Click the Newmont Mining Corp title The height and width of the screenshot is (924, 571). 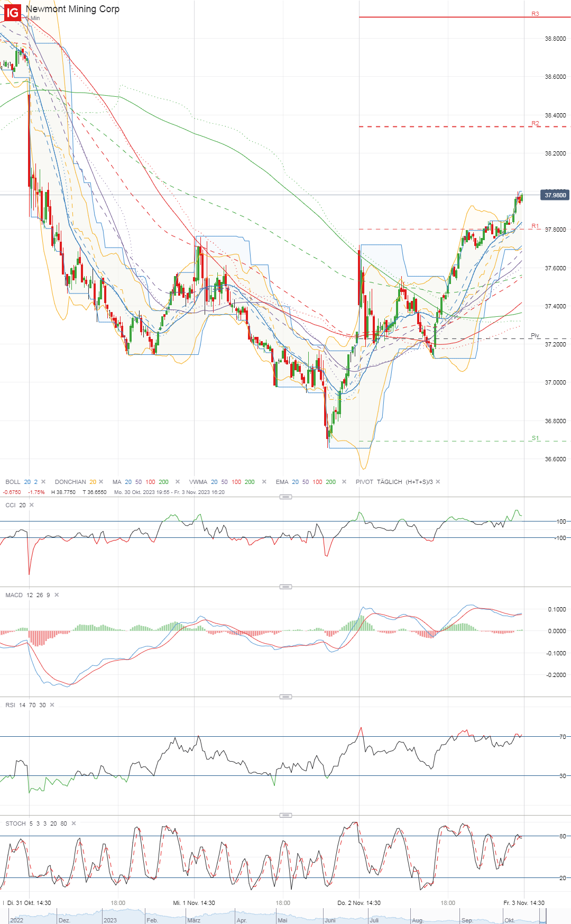click(72, 9)
